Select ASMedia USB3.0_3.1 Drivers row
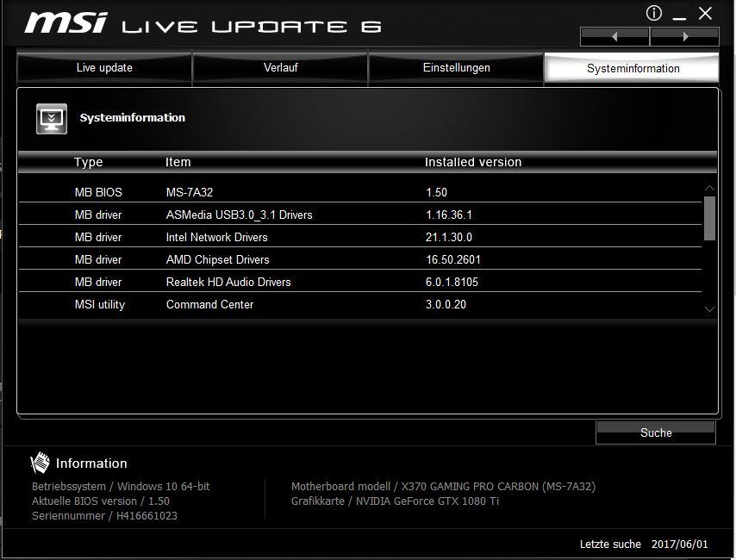The image size is (736, 560). (x=360, y=215)
